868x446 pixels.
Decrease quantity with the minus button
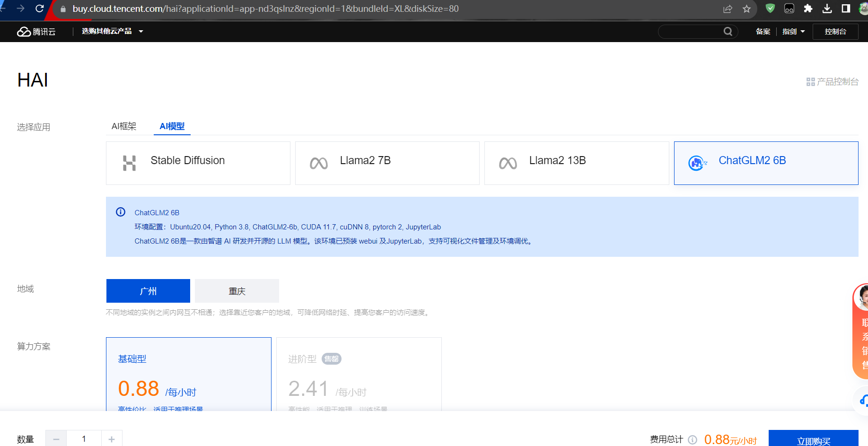pos(56,438)
